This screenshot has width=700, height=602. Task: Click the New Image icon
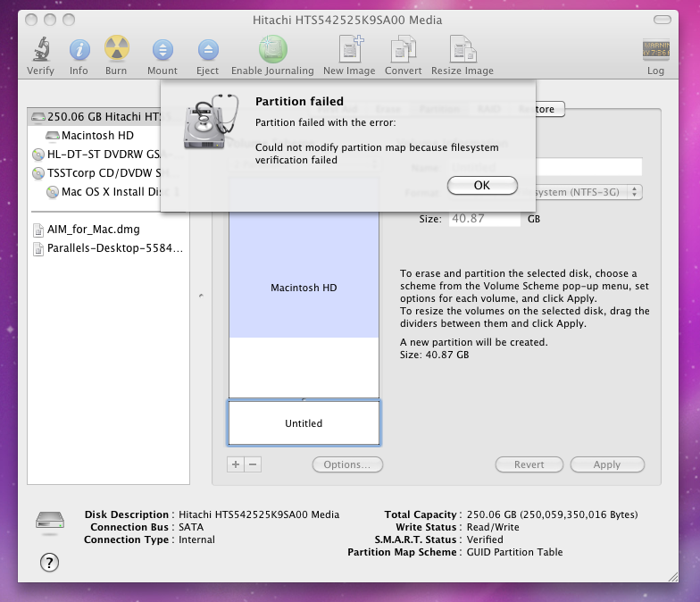click(351, 49)
